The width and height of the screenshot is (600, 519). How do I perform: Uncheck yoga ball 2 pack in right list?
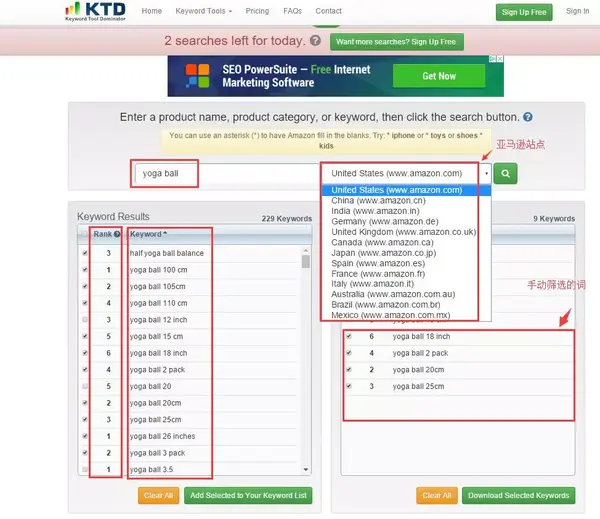tap(349, 353)
